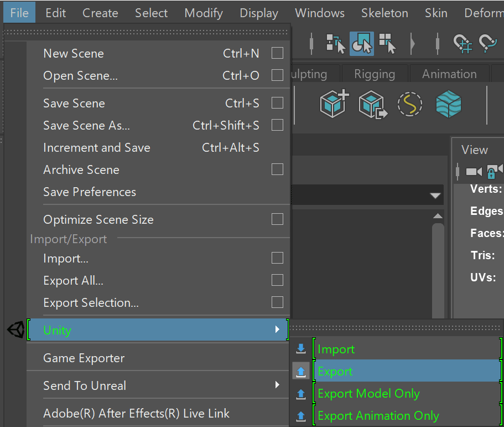Click the dashed circle S curve shelf icon
Image resolution: width=504 pixels, height=427 pixels.
click(410, 104)
